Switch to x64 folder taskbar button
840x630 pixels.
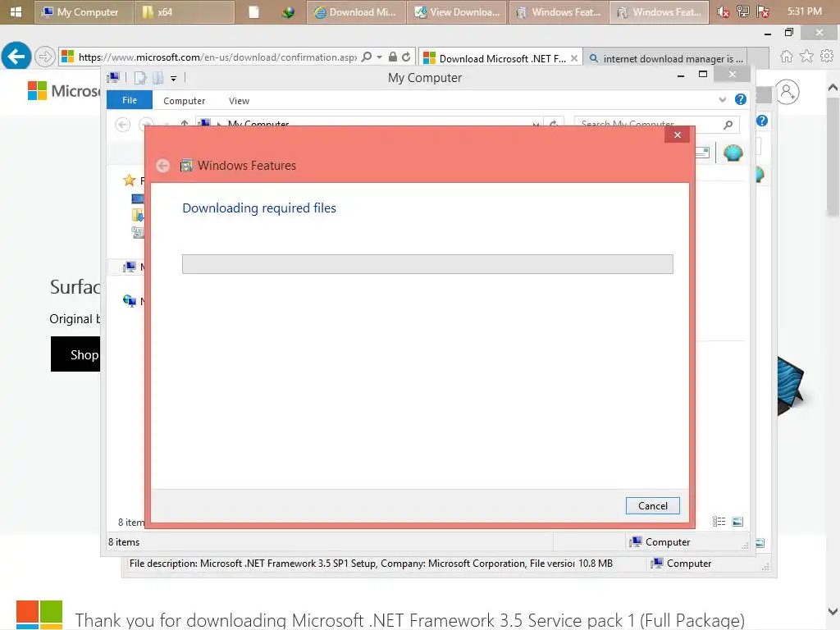pos(185,11)
